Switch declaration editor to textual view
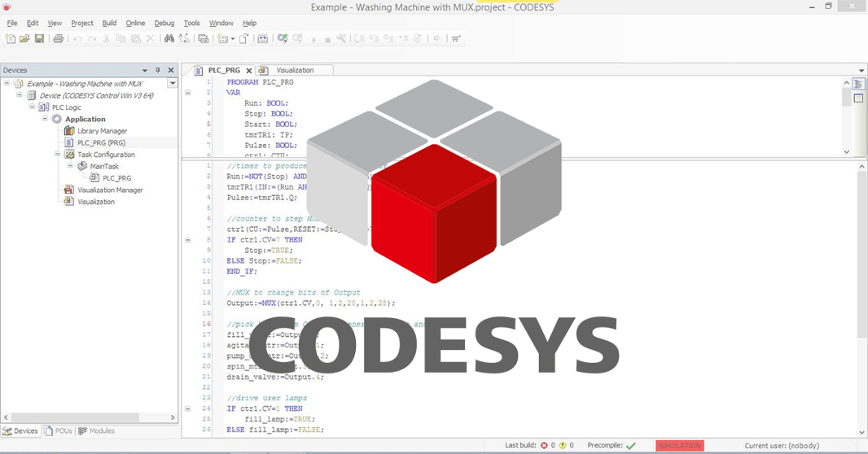The height and width of the screenshot is (454, 868). click(857, 84)
